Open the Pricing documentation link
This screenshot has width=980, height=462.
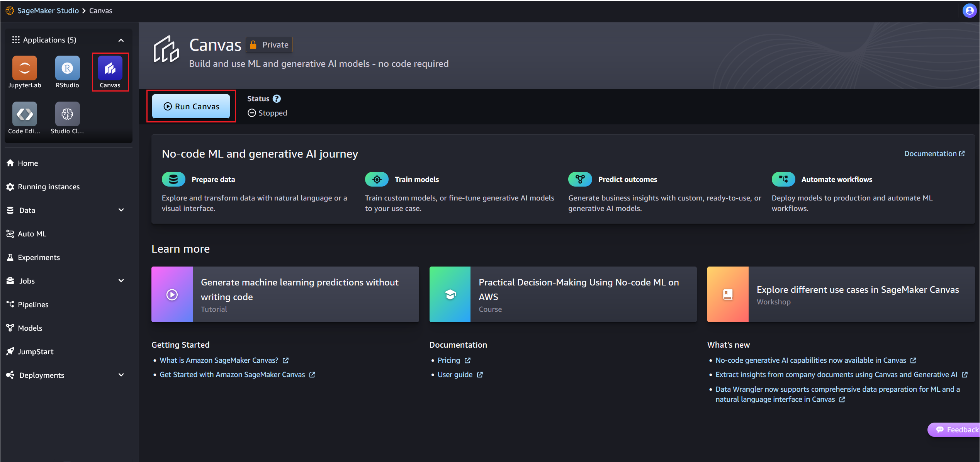coord(448,360)
